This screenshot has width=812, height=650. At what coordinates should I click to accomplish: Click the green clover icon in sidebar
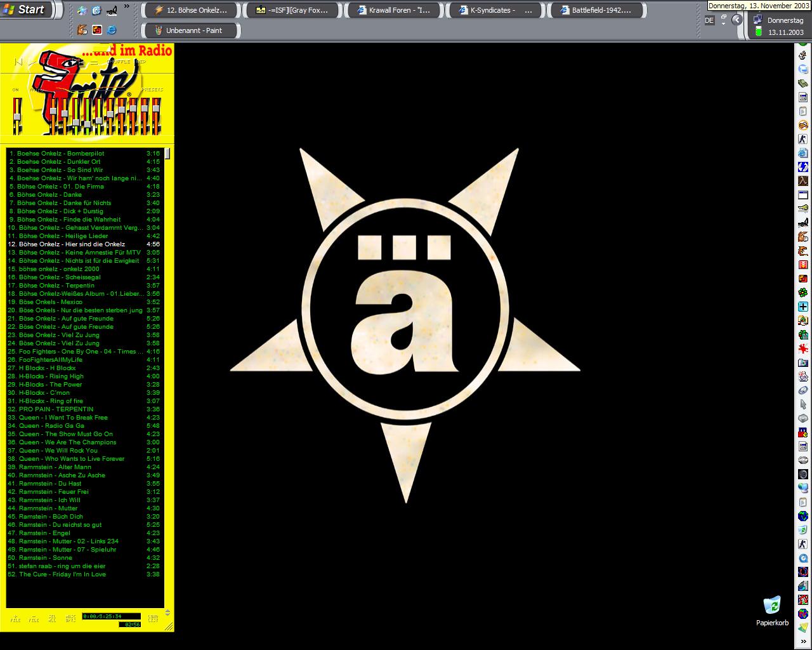[x=802, y=293]
